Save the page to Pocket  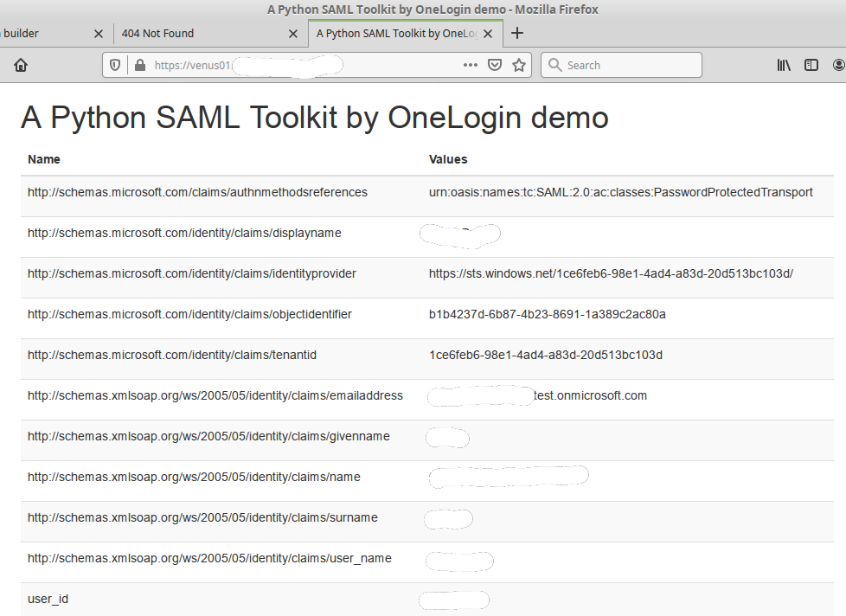494,64
